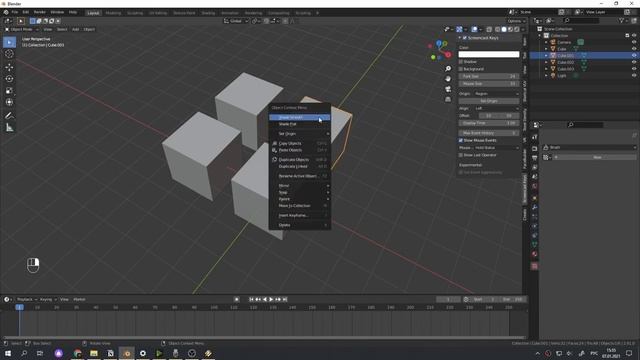
Task: Open the Material properties tab icon
Action: (x=534, y=254)
